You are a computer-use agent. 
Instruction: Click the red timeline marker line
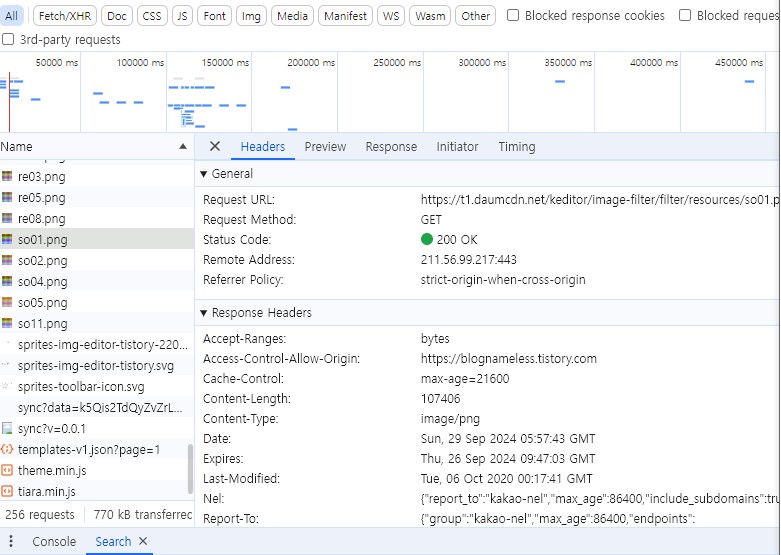click(x=9, y=102)
